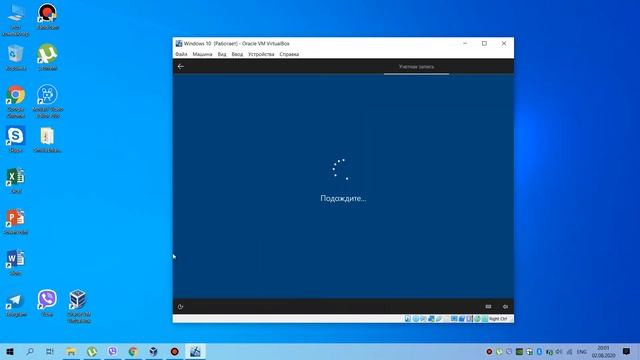
Task: Select the Oracle VM VirtualBox desktop shortcut
Action: 78,306
